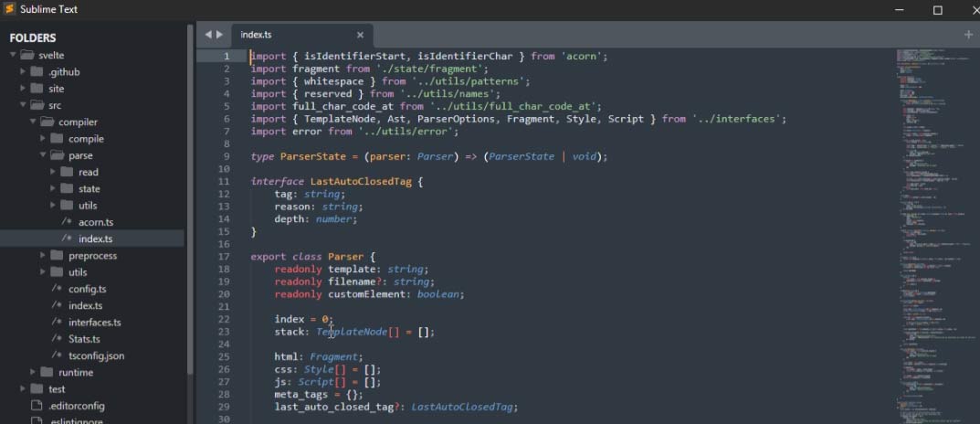
Task: Click line number 17 in the gutter
Action: tap(224, 257)
